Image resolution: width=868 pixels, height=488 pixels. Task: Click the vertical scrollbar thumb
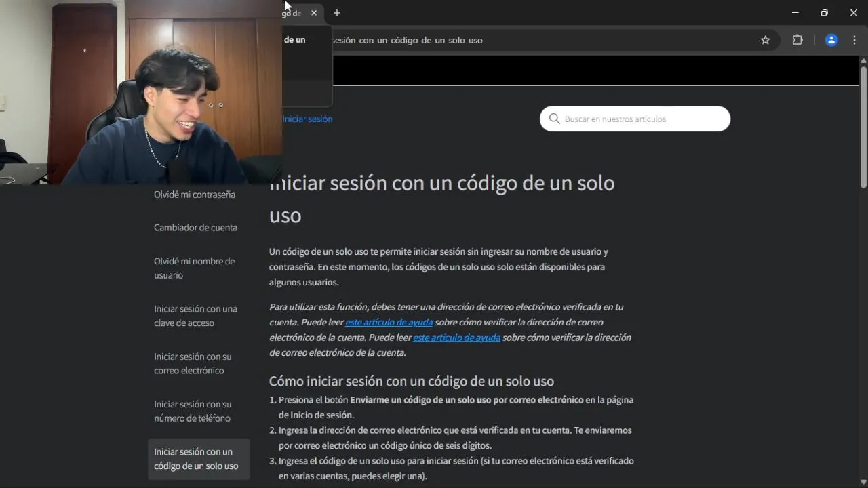[863, 127]
